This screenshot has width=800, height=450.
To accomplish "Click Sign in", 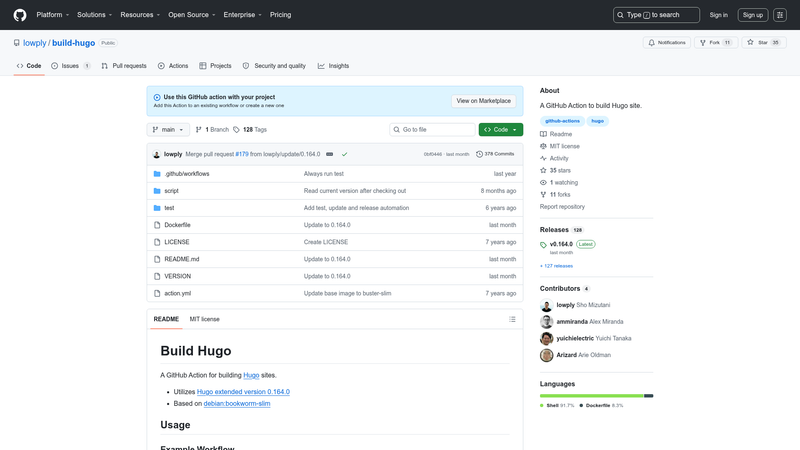I will 718,15.
